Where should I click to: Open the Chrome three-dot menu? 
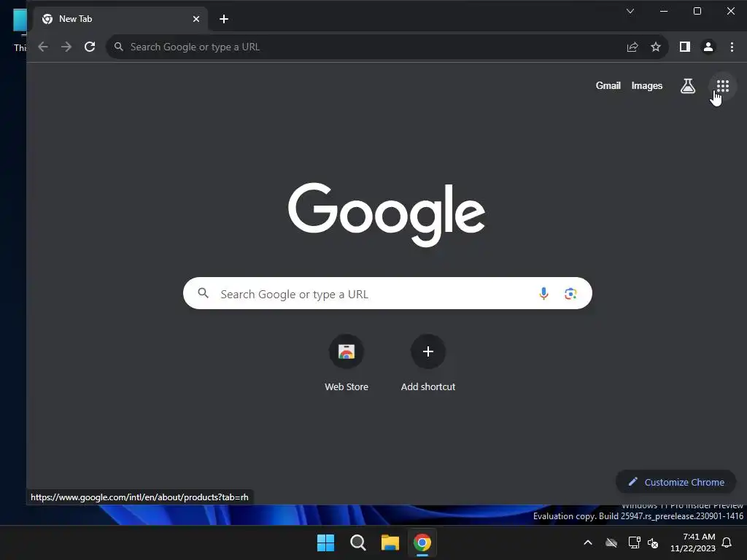pos(732,47)
